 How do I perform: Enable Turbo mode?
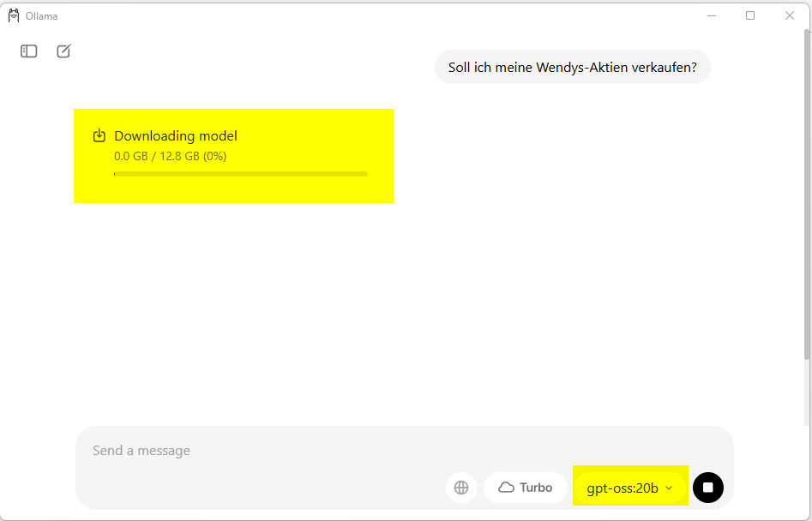(526, 488)
